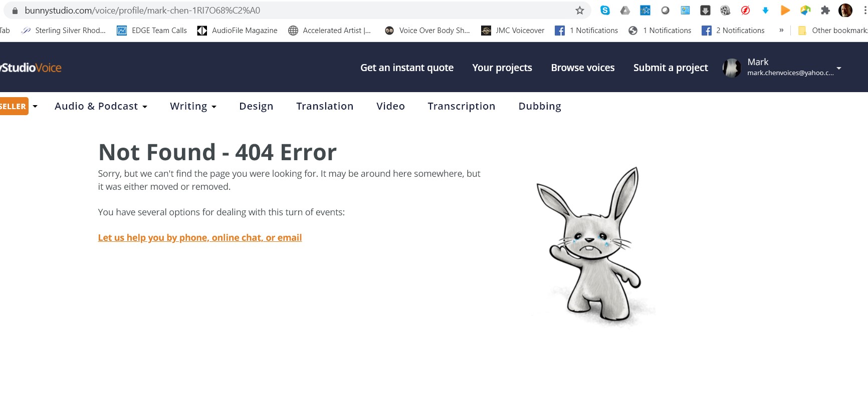
Task: Click the film reel extension icon
Action: pyautogui.click(x=725, y=11)
